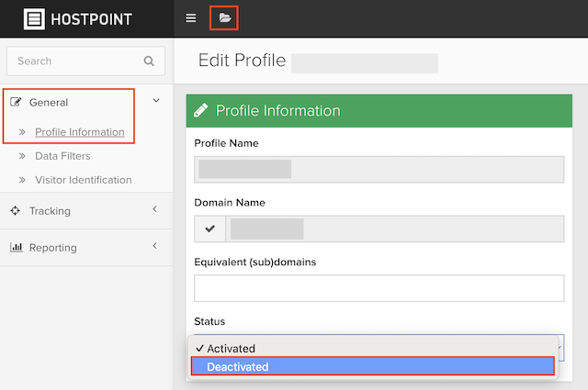The height and width of the screenshot is (390, 588).
Task: Click the Status dropdown arrow
Action: pyautogui.click(x=560, y=348)
